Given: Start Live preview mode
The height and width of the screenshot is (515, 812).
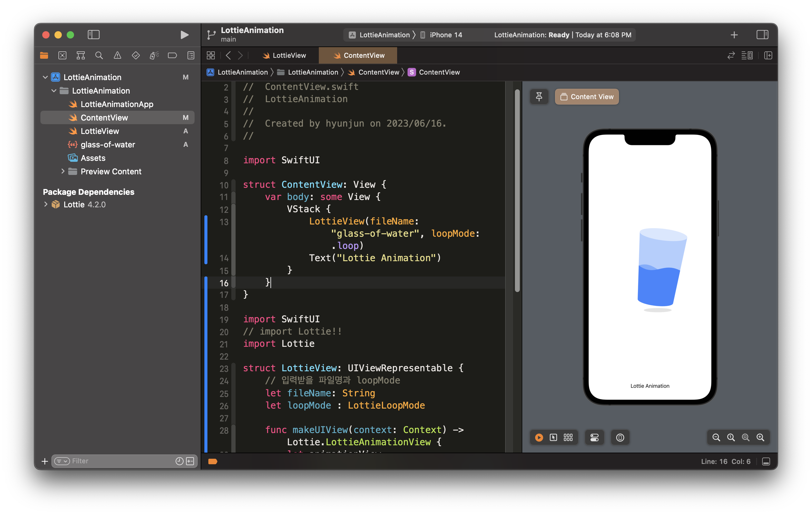Looking at the screenshot, I should click(539, 438).
